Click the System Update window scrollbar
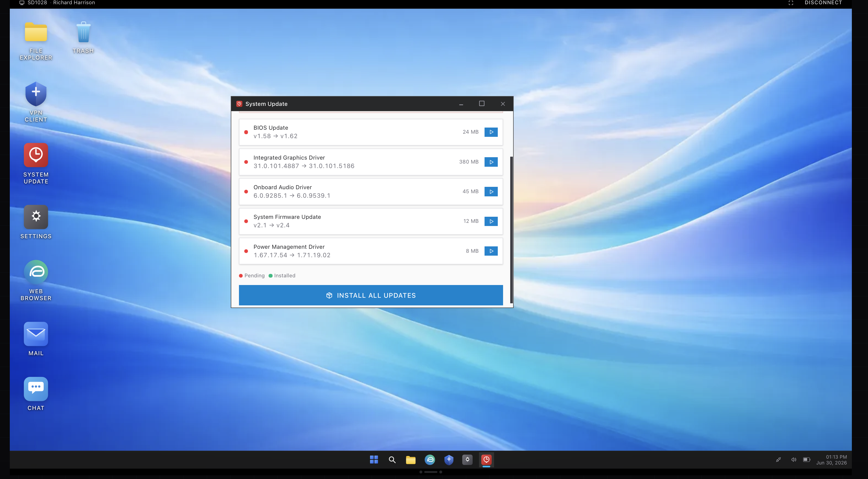 click(x=511, y=229)
